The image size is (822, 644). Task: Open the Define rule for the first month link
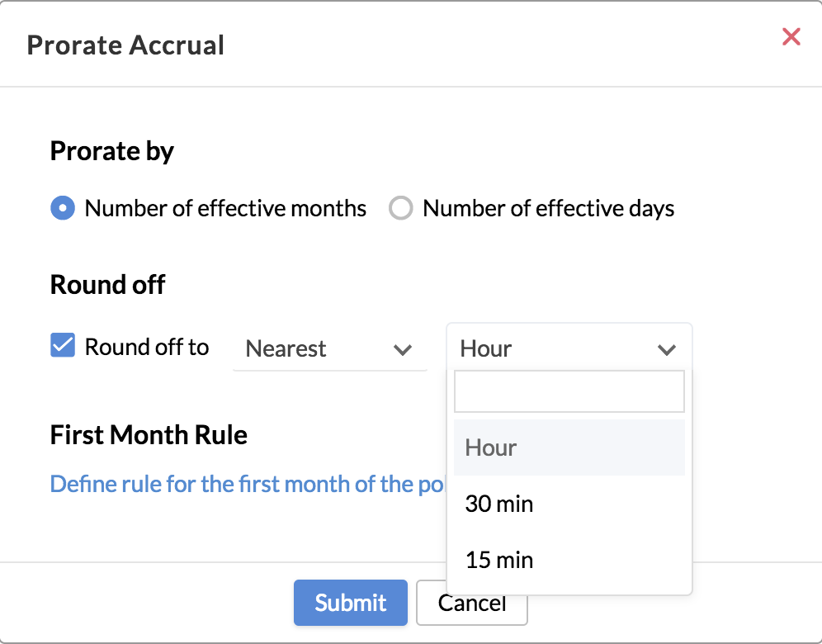pos(248,484)
